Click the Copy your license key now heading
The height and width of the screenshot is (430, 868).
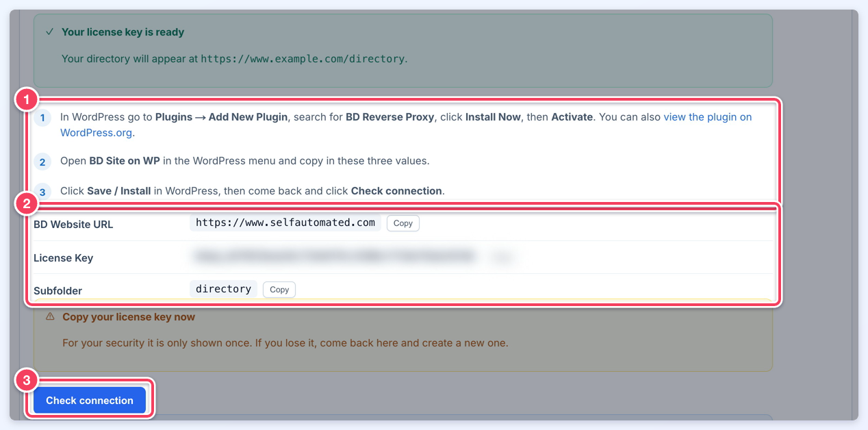[129, 317]
